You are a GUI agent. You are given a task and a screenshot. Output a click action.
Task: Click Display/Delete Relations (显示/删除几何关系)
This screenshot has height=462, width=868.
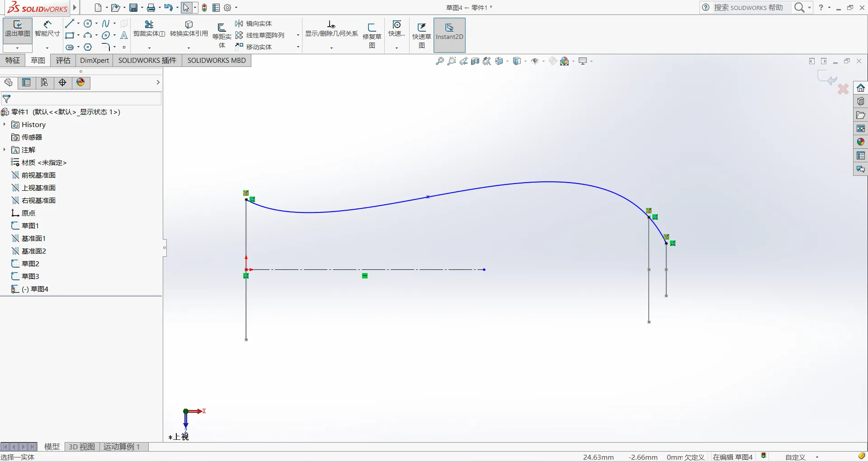coord(331,28)
